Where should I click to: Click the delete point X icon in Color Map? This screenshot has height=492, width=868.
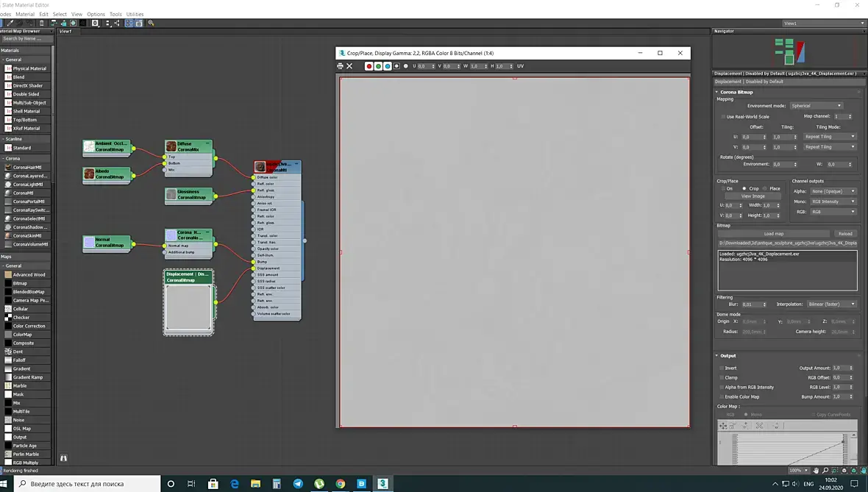coord(759,426)
